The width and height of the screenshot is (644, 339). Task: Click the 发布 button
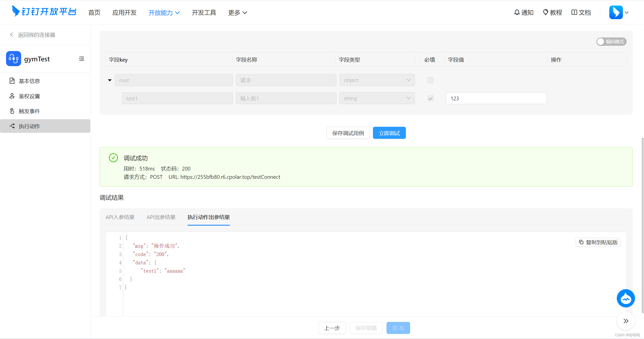(x=398, y=328)
